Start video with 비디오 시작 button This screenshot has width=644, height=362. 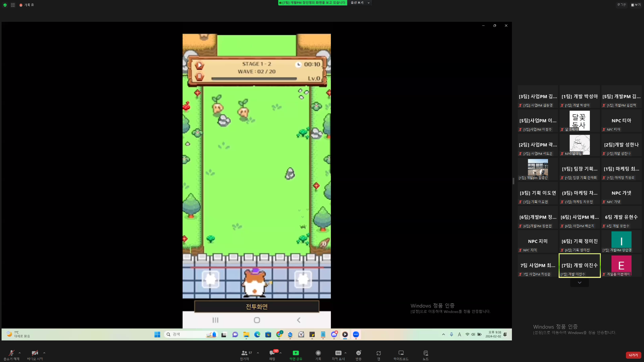point(35,354)
